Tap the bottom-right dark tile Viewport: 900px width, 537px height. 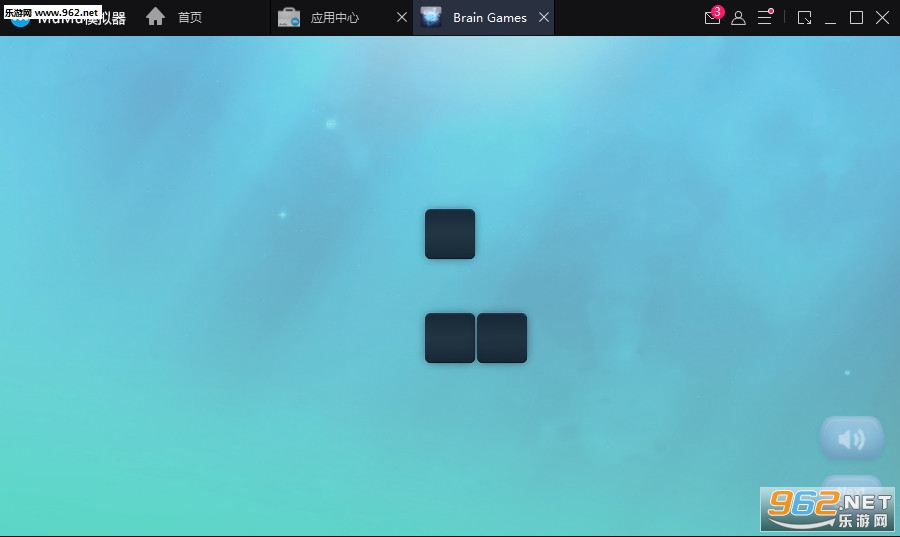pyautogui.click(x=502, y=338)
